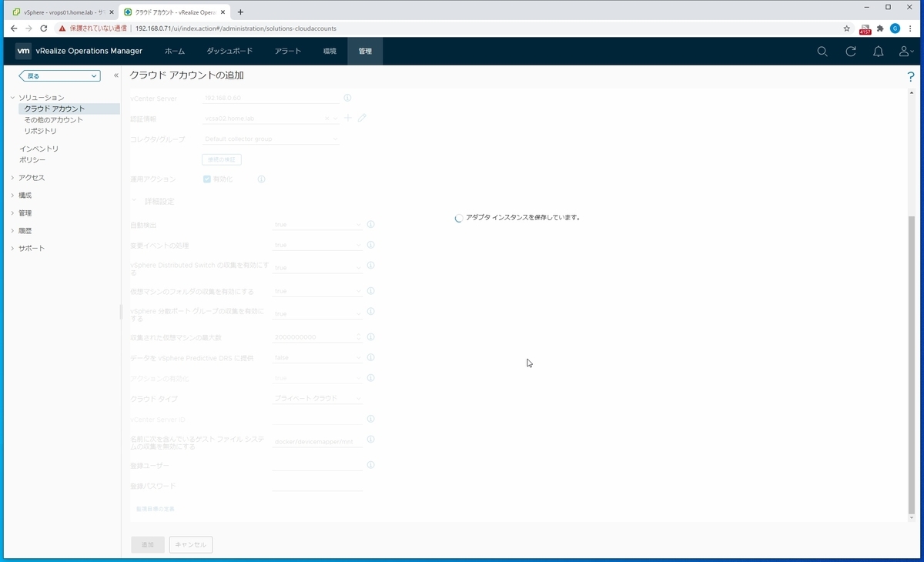
Task: Show info icon for guest file system setting
Action: (x=370, y=440)
